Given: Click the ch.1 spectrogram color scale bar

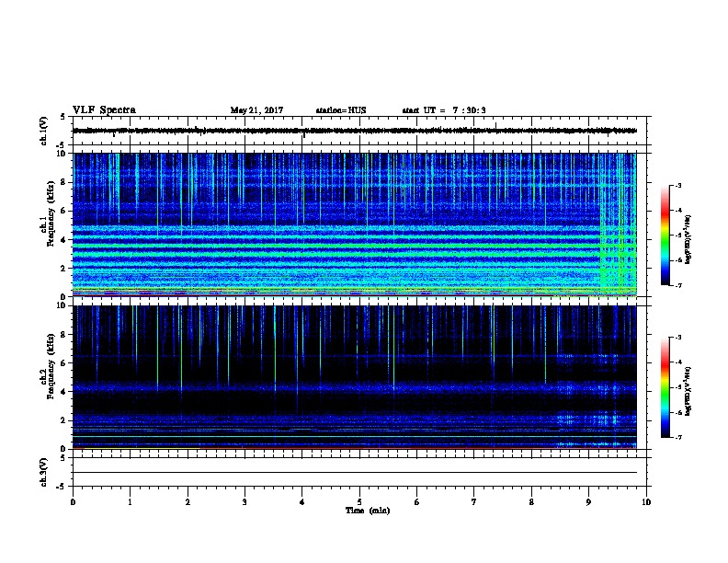Looking at the screenshot, I should pos(665,236).
